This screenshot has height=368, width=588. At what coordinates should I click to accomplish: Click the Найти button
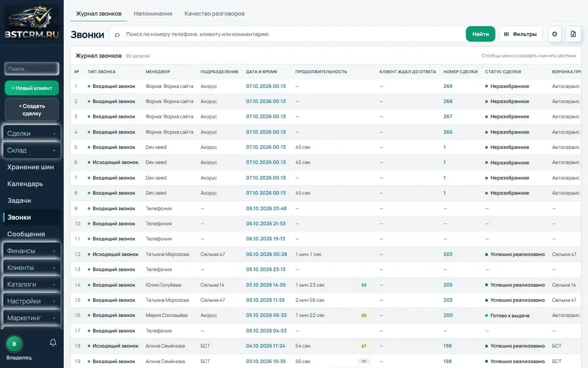click(x=480, y=34)
